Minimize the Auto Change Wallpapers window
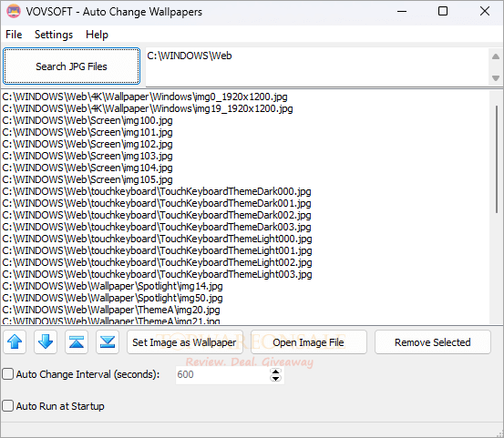 [402, 12]
